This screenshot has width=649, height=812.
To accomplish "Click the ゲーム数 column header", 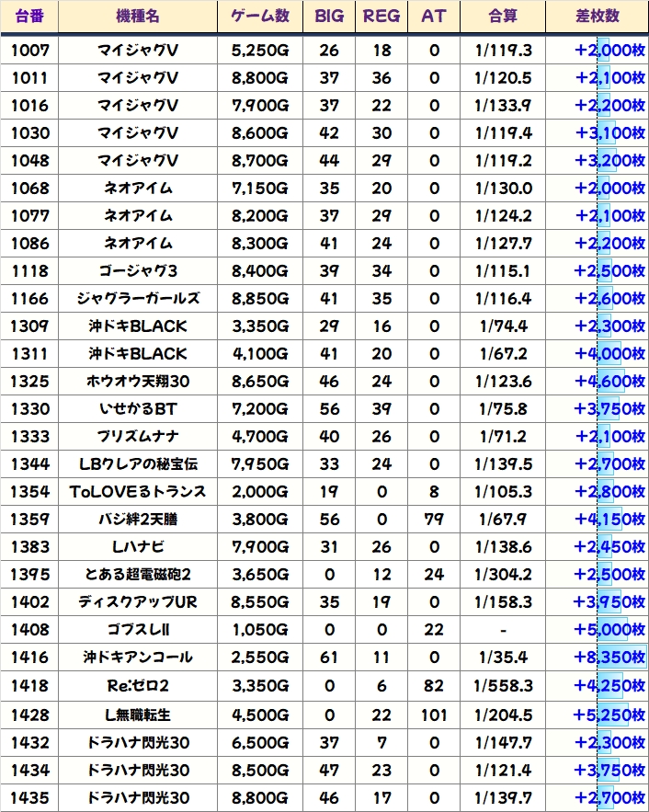I will pos(260,17).
